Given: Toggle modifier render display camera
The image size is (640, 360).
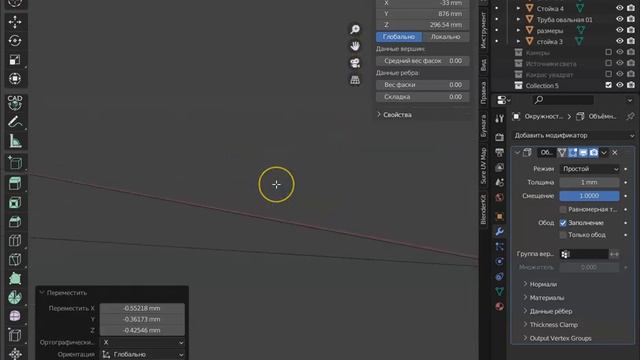Looking at the screenshot, I should (x=594, y=153).
